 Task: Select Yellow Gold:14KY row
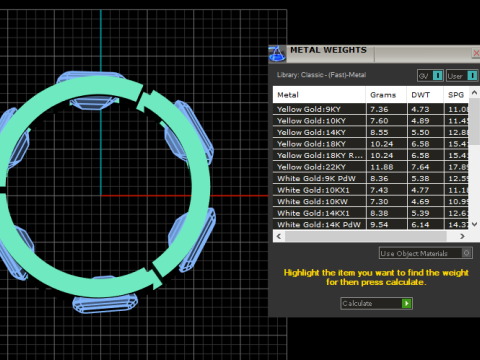coord(371,132)
